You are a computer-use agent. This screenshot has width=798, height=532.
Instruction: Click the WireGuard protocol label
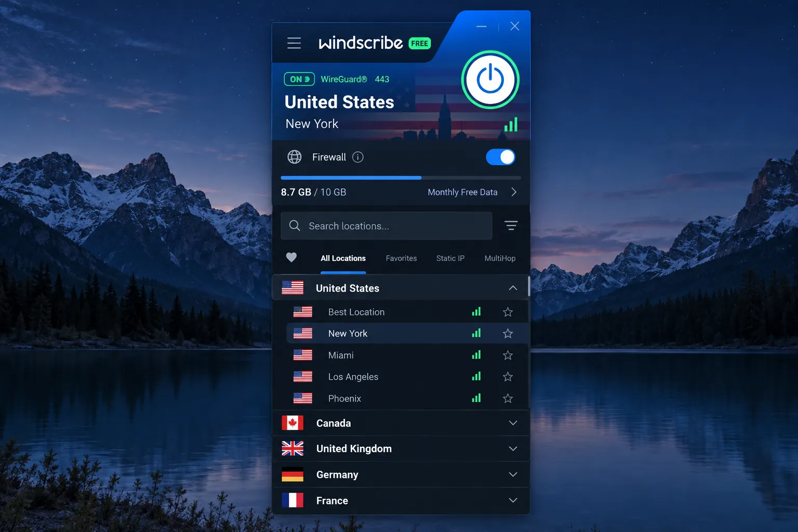[x=344, y=79]
